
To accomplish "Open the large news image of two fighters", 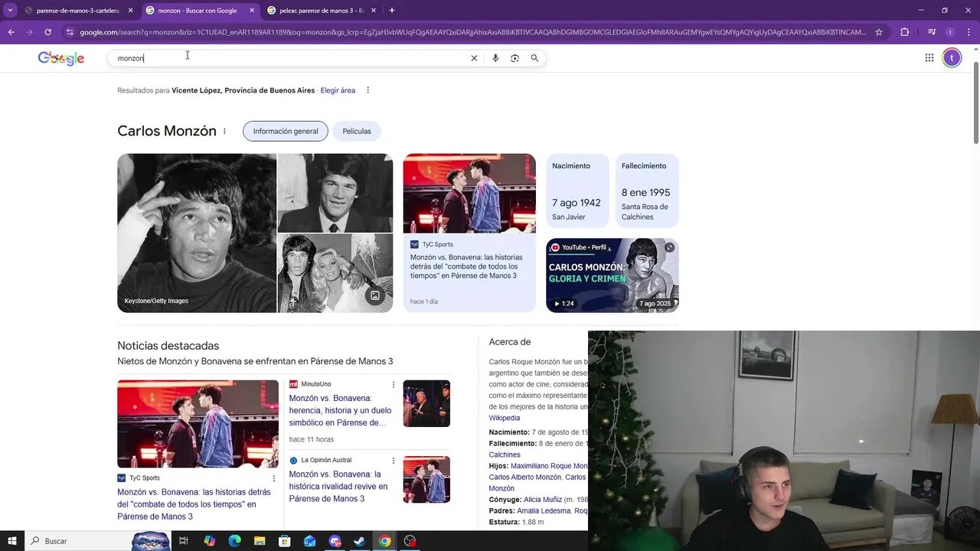I will 198,424.
